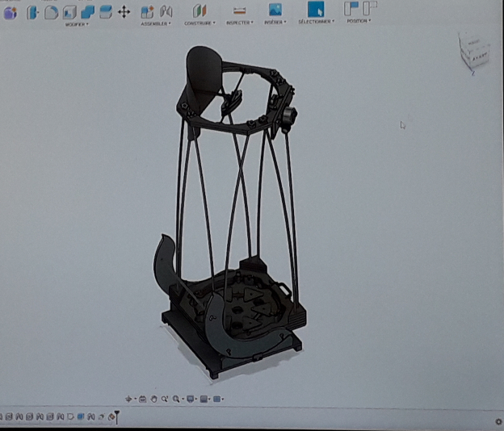Activate the Sélectionner cursor tool
The width and height of the screenshot is (504, 431).
316,10
